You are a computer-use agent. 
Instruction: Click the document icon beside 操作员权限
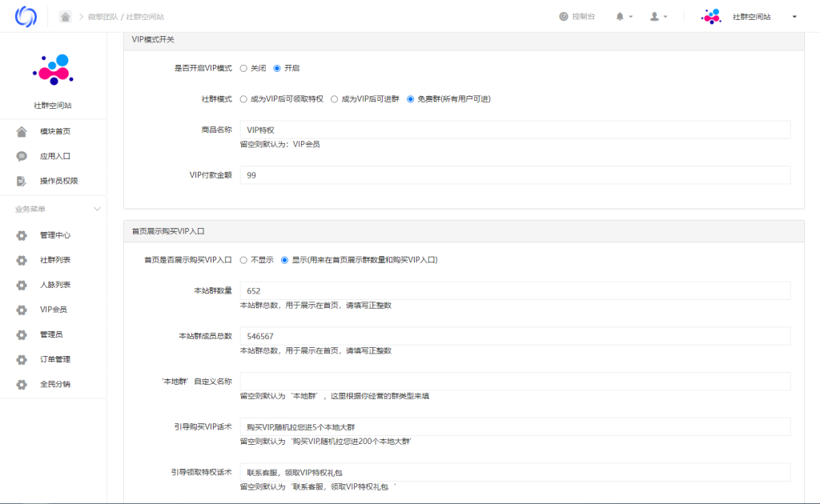(22, 182)
